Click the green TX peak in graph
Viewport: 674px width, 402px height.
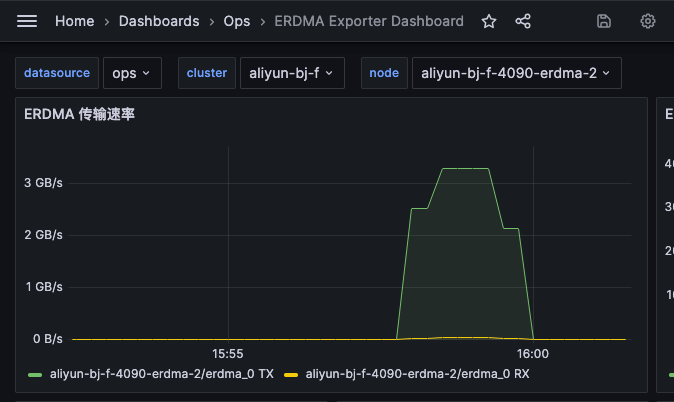465,169
